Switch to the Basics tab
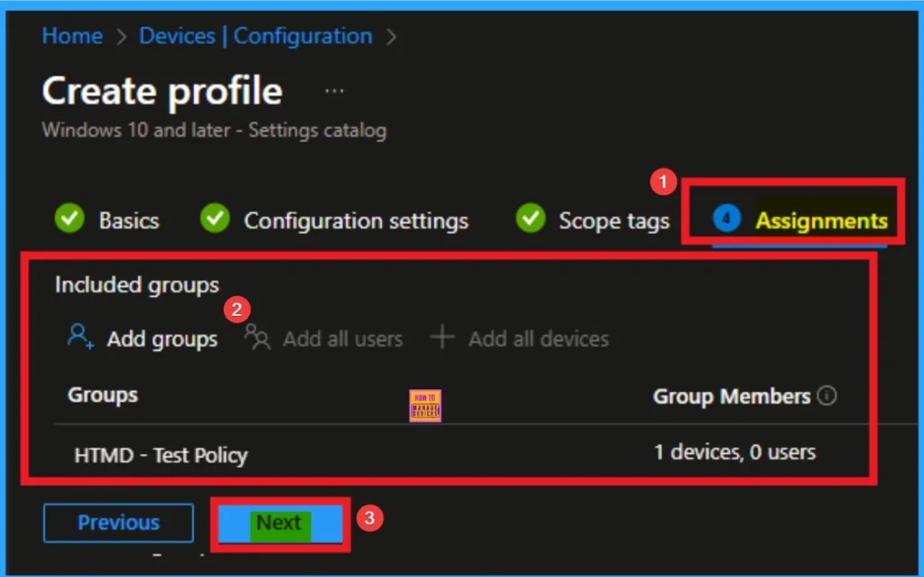The image size is (924, 577). [128, 220]
